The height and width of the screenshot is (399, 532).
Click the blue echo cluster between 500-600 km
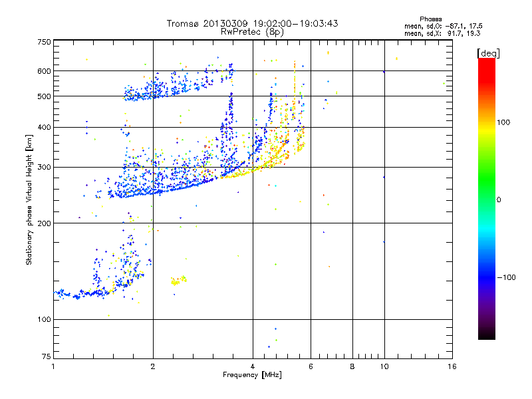pos(178,83)
